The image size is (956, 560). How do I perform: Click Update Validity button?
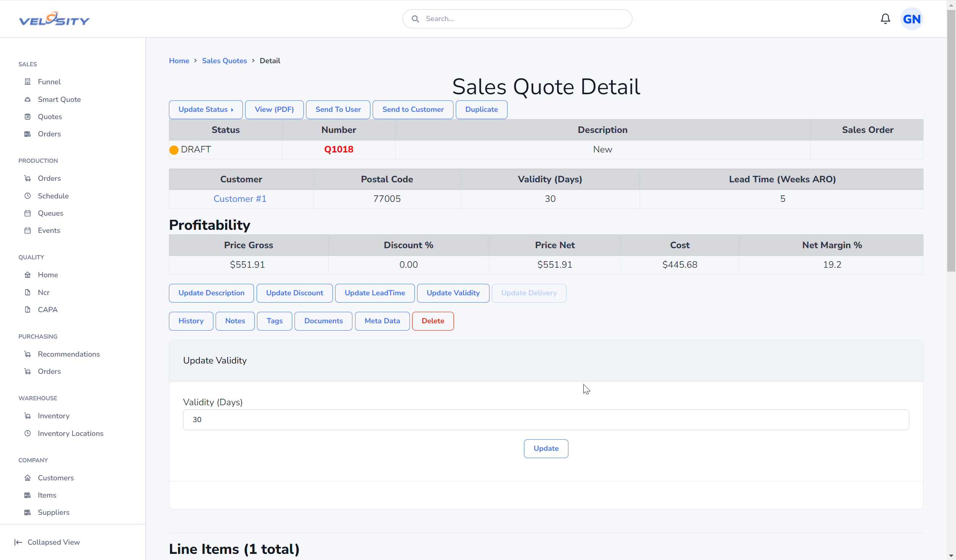(x=453, y=293)
